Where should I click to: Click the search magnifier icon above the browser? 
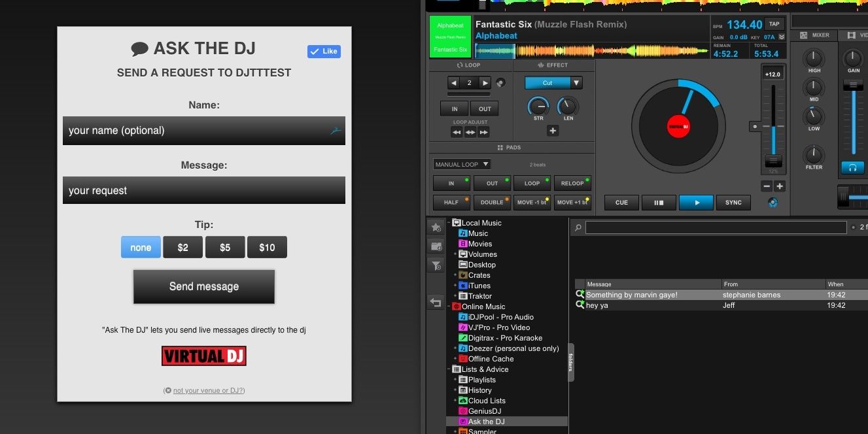click(577, 227)
